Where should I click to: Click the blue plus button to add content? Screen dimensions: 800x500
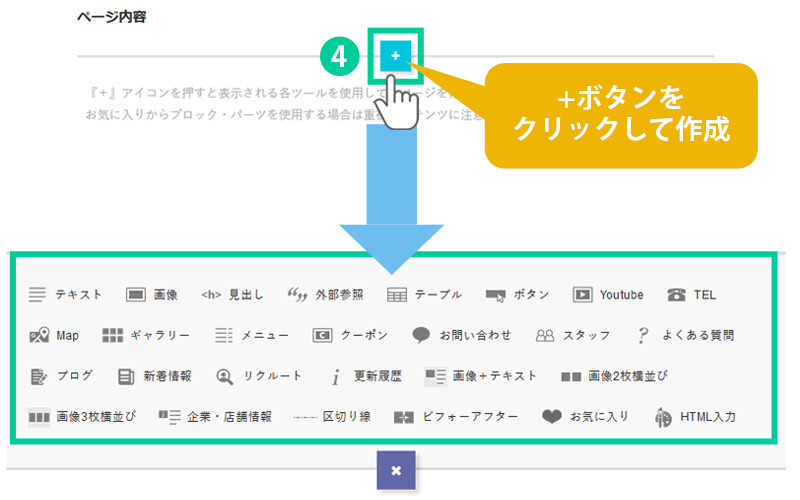(x=395, y=56)
